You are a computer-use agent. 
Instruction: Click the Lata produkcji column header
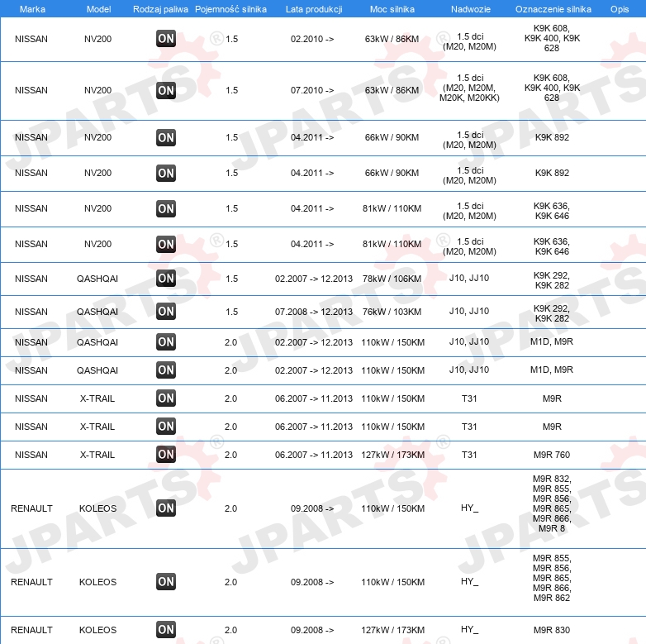tap(314, 9)
